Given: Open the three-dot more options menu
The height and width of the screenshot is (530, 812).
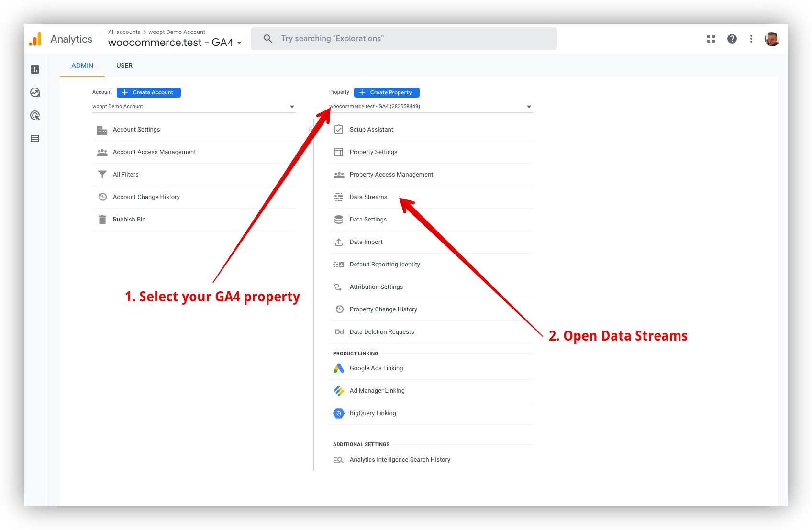Looking at the screenshot, I should tap(751, 39).
